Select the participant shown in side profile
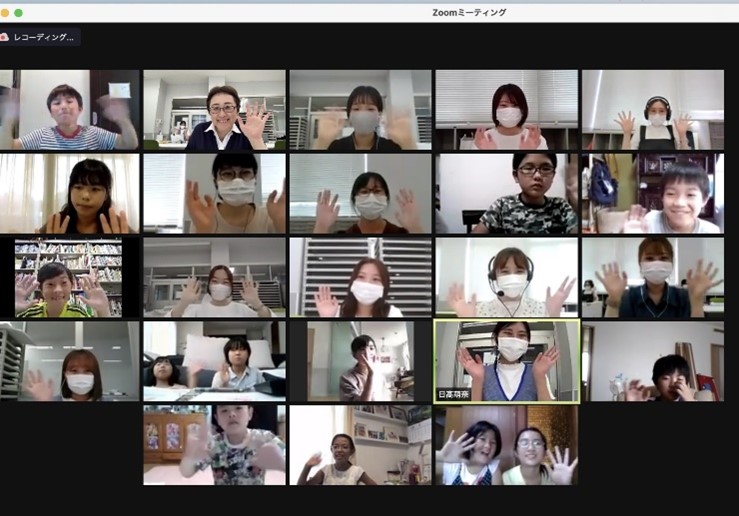This screenshot has height=516, width=739. click(x=360, y=361)
